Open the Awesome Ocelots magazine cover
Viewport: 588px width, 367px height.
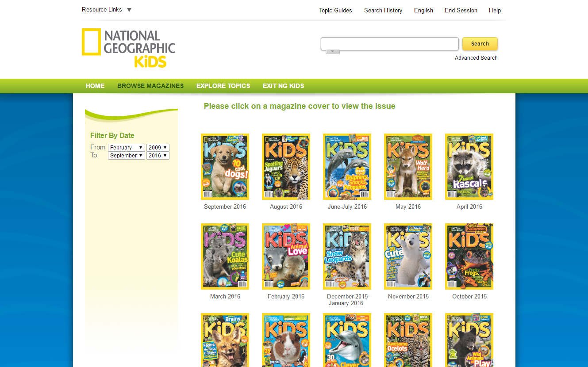[408, 340]
